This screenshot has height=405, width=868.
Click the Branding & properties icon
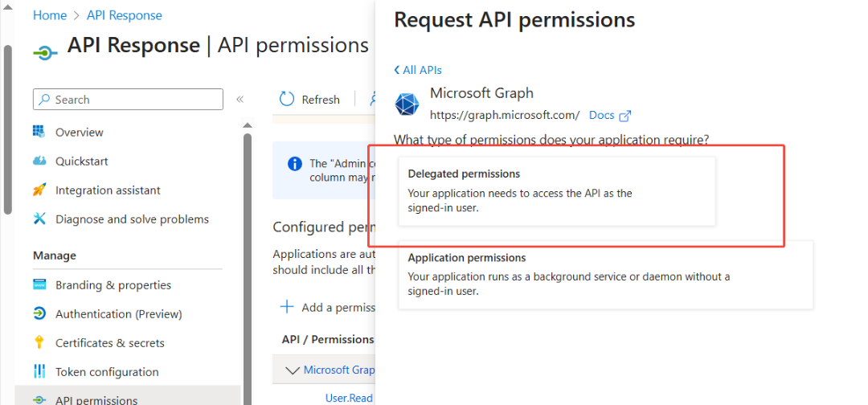pyautogui.click(x=39, y=285)
